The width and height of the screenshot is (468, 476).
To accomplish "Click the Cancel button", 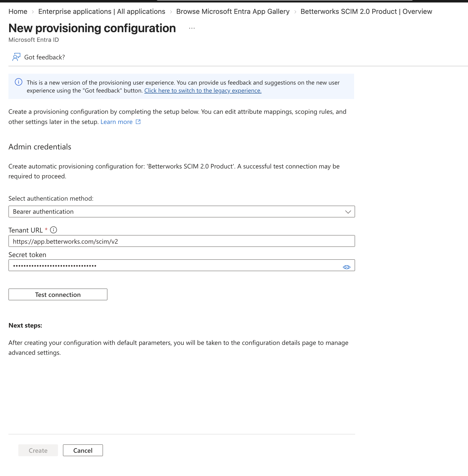I will [x=83, y=450].
